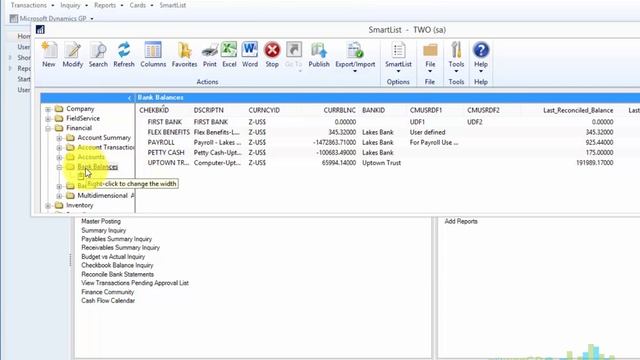Open Master Posting link

point(101,221)
